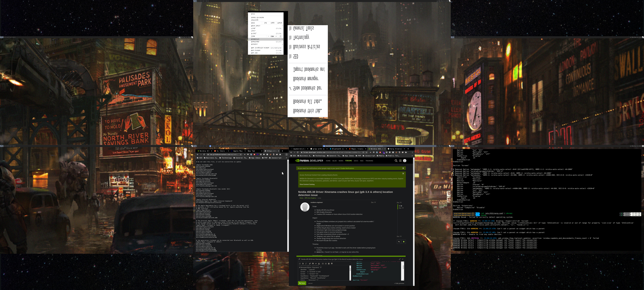Open gear options in reply editor toolbar
The image size is (644, 290).
(332, 264)
